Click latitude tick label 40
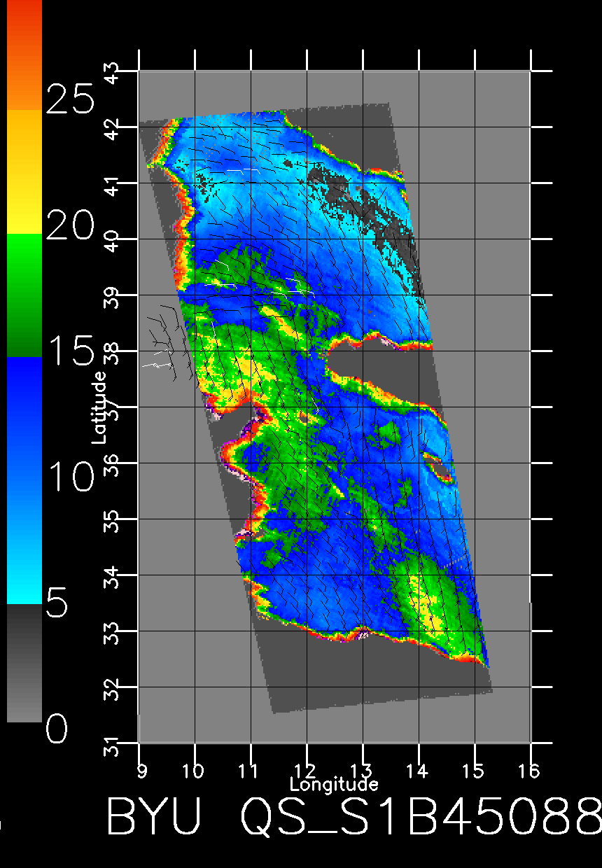602x868 pixels. (112, 241)
